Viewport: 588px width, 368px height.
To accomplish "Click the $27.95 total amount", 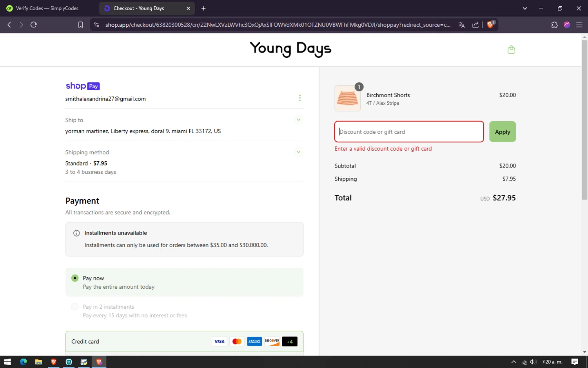I will (x=504, y=198).
